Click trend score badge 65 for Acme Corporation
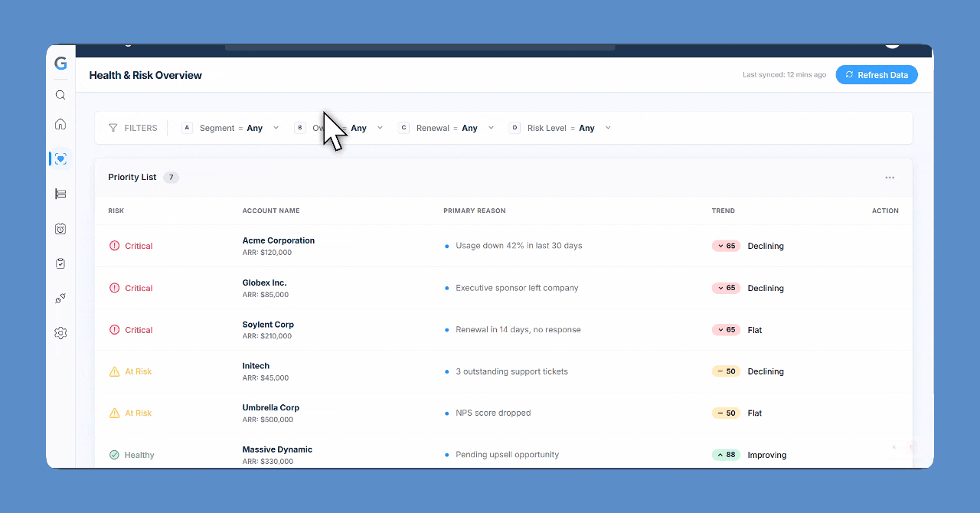Screen dimensions: 980x513 [x=726, y=246]
